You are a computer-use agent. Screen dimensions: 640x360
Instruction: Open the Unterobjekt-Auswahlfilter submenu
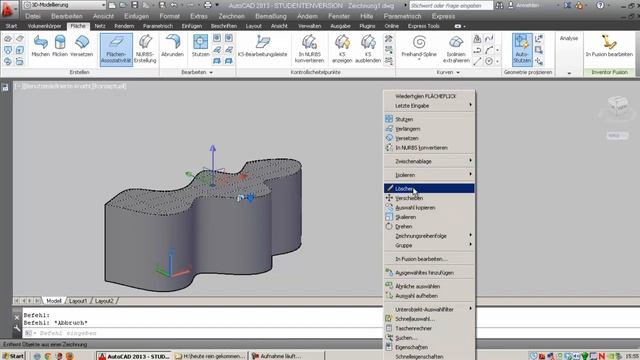pyautogui.click(x=429, y=309)
